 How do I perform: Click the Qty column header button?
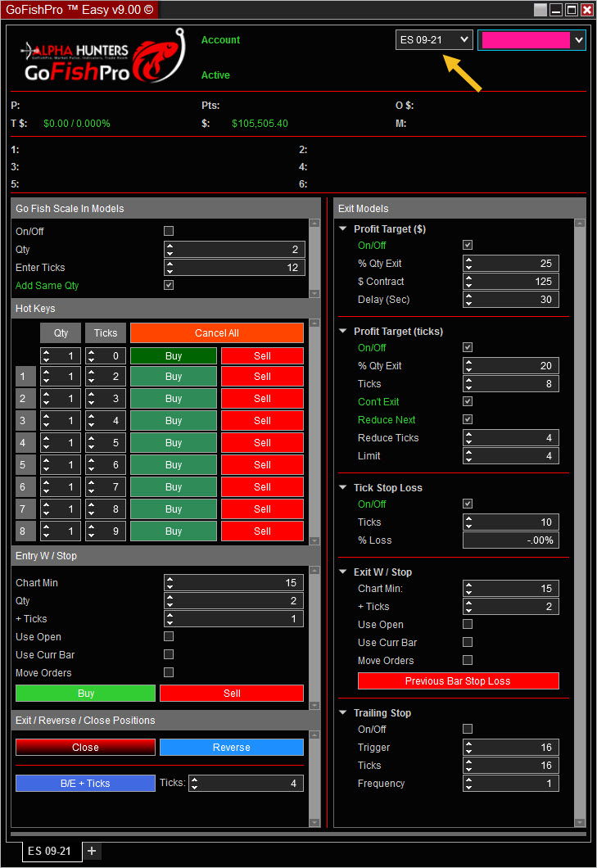tap(61, 333)
